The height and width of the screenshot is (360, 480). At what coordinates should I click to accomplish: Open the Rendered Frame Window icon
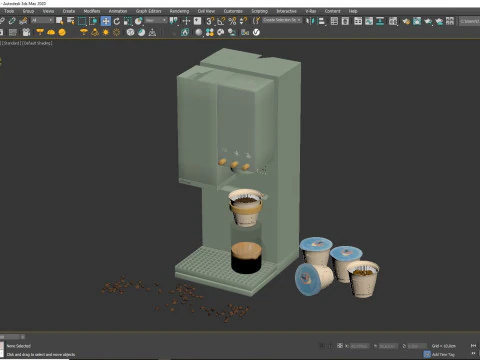tap(417, 21)
